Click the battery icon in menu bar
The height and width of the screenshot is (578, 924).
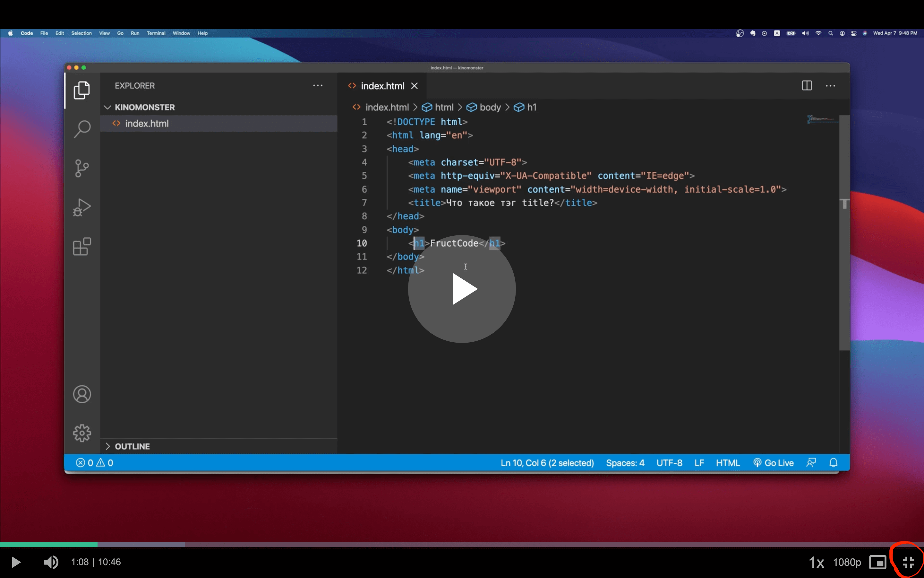[791, 33]
